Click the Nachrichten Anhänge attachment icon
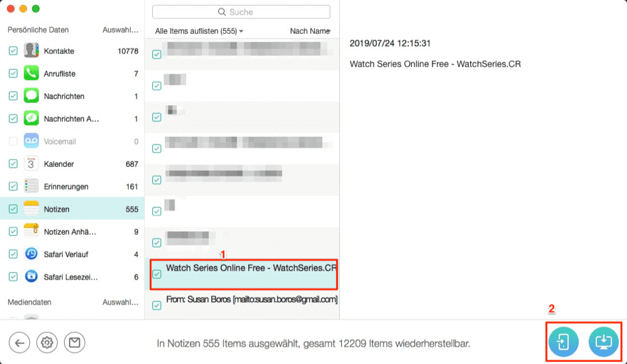 click(x=31, y=118)
